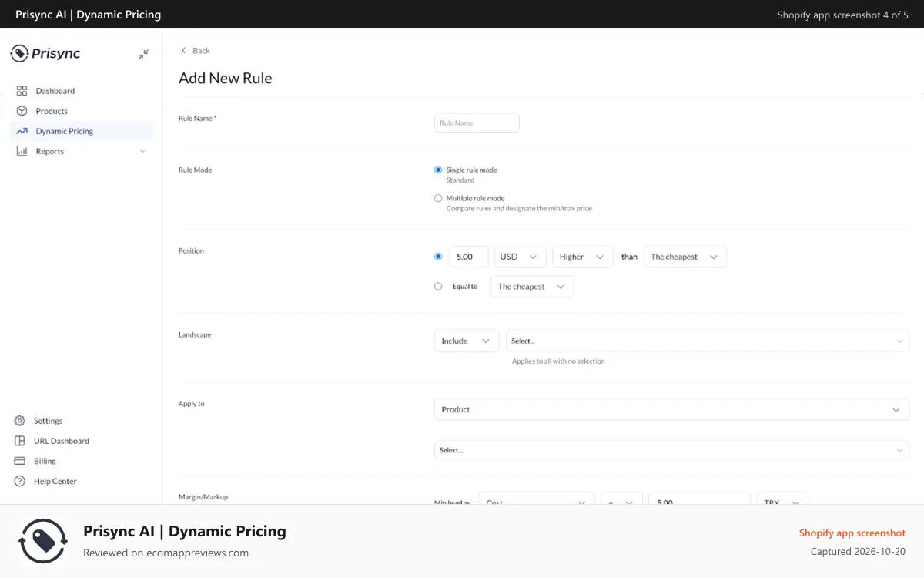The width and height of the screenshot is (924, 578).
Task: Click the Settings gear icon
Action: point(20,421)
